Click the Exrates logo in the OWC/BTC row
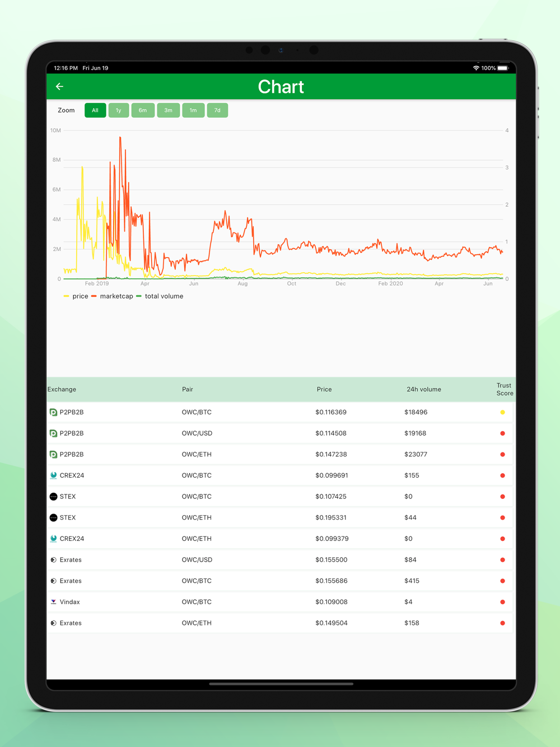560x747 pixels. (53, 581)
